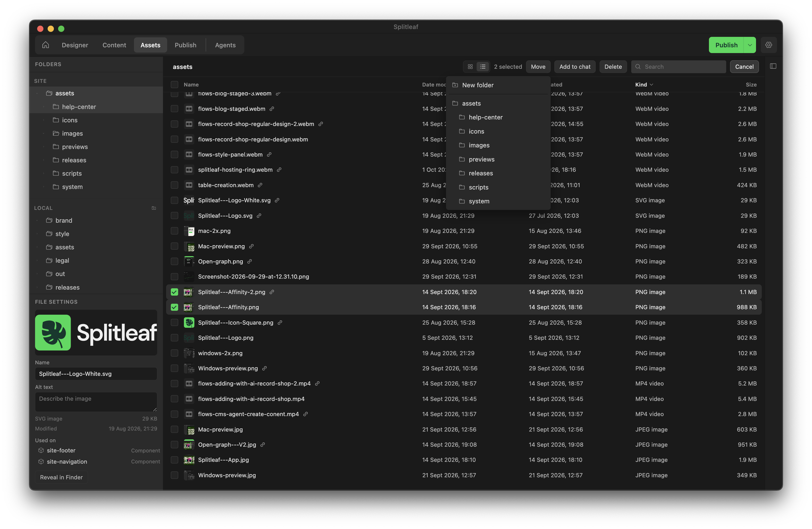Click the site-navigation component icon
The height and width of the screenshot is (529, 812).
point(41,462)
